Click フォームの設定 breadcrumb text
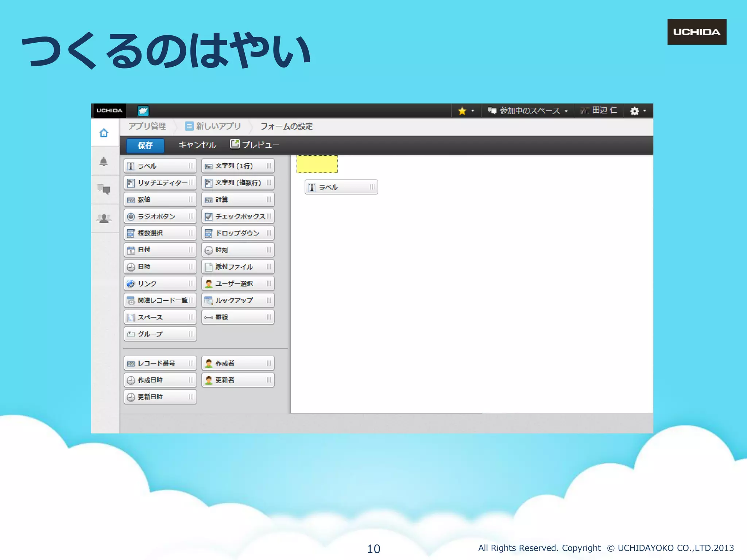747x560 pixels. coord(287,126)
